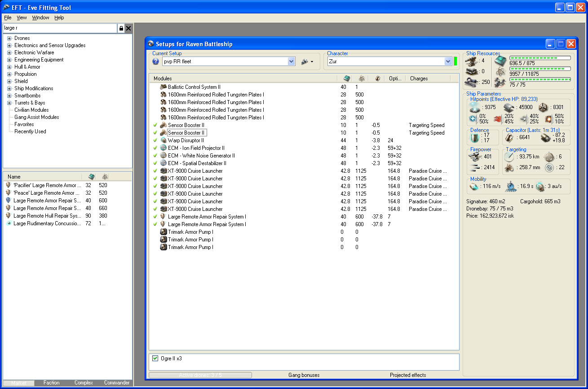Click the ECM - White Noise Generator II icon
Viewport: 588px width, 389px height.
(164, 156)
